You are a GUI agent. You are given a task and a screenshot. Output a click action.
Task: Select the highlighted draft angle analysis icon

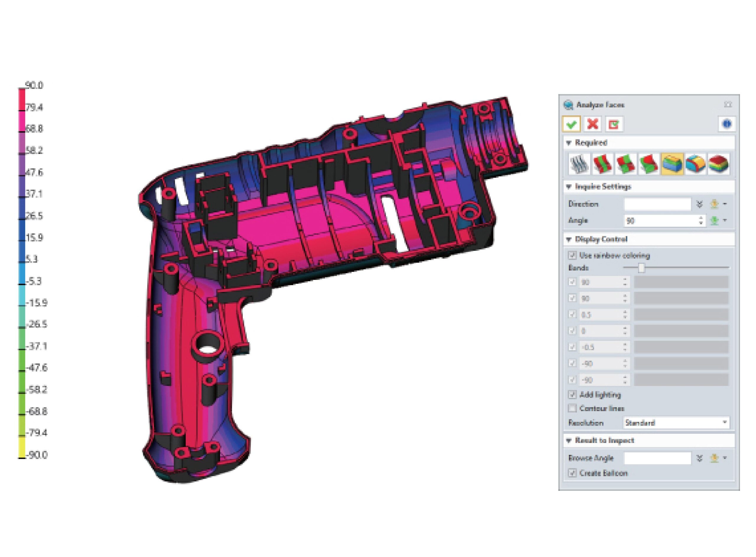pos(672,164)
